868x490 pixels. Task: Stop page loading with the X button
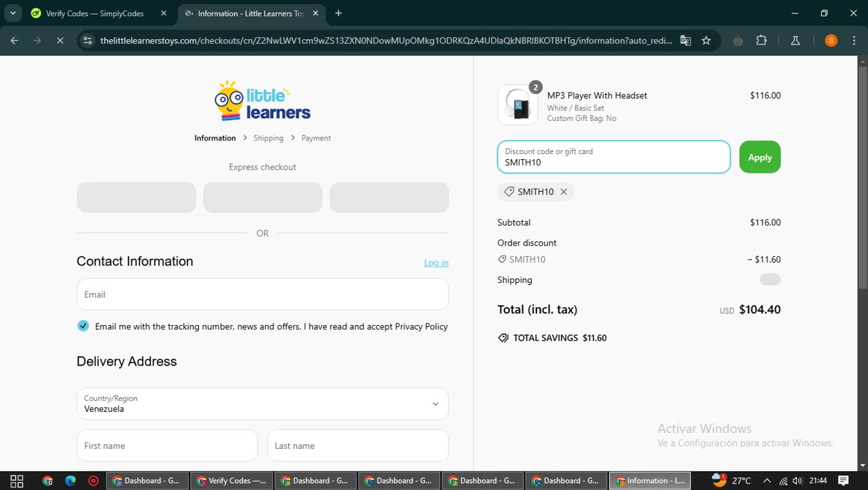(x=60, y=40)
